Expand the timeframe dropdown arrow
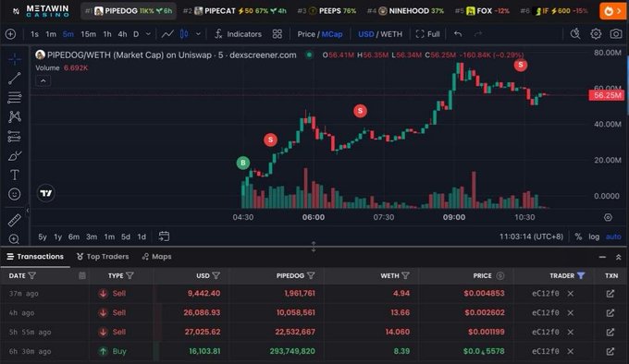This screenshot has height=364, width=629. coord(148,34)
